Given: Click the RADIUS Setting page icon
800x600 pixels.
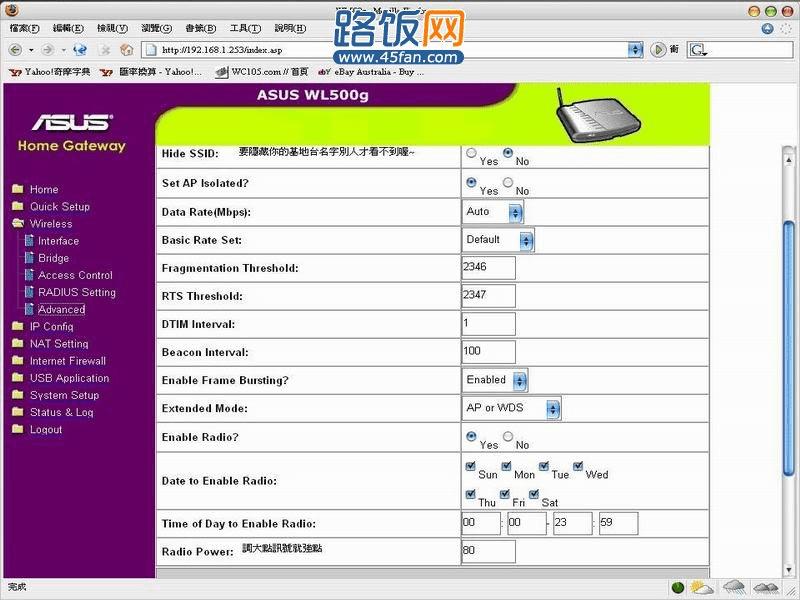Looking at the screenshot, I should [x=29, y=292].
